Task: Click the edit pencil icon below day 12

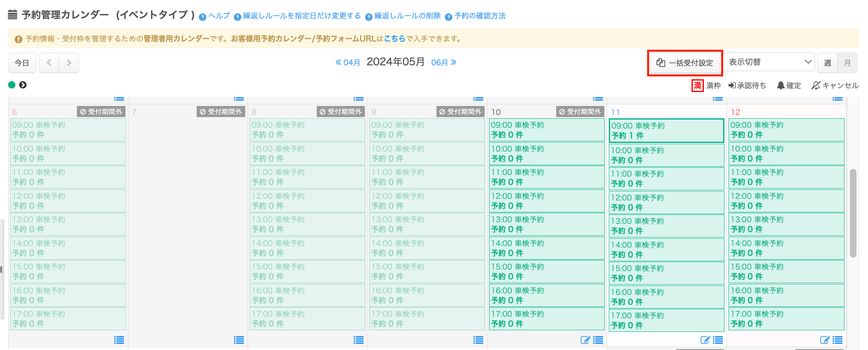Action: [824, 340]
